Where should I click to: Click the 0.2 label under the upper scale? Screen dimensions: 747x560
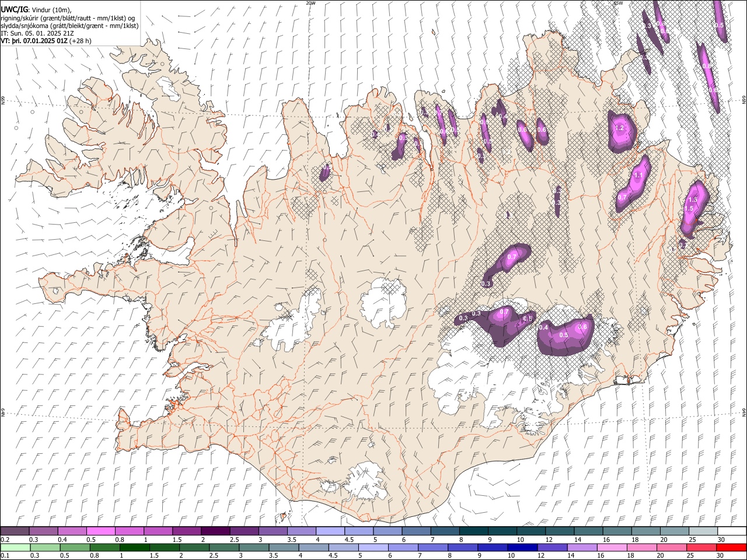click(x=4, y=540)
